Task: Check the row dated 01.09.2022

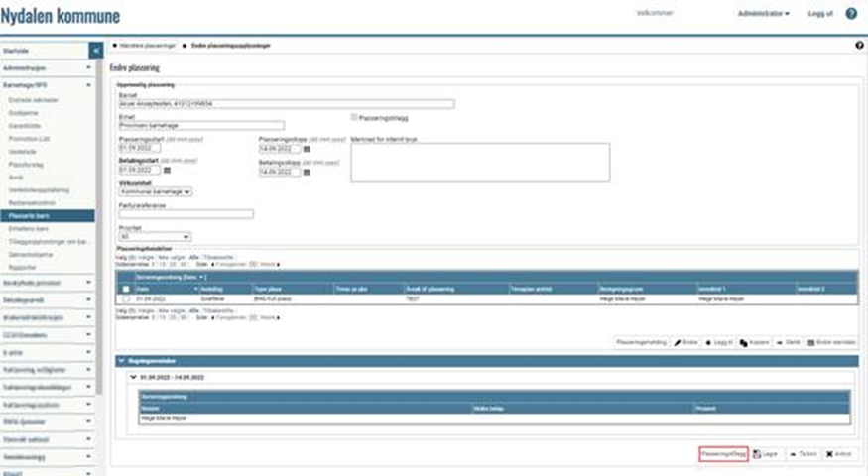Action: 125,298
